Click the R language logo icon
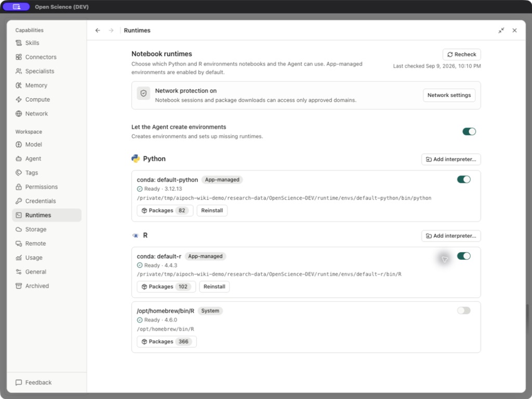This screenshot has height=399, width=532. [136, 235]
